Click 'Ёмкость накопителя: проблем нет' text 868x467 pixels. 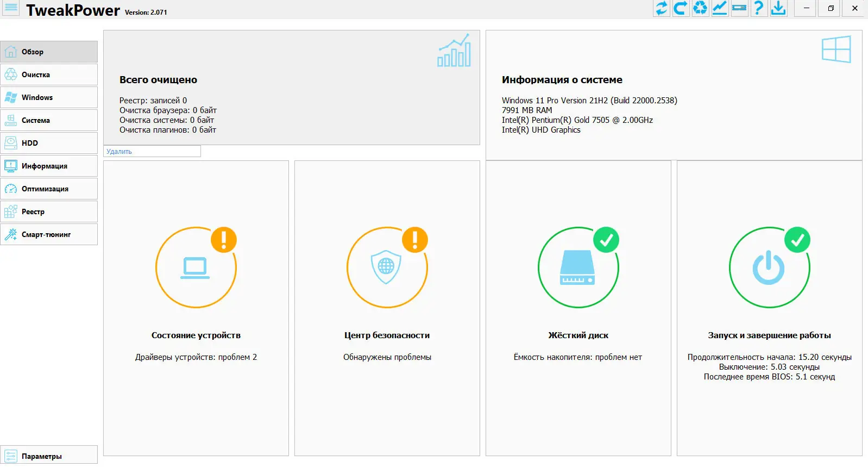578,357
